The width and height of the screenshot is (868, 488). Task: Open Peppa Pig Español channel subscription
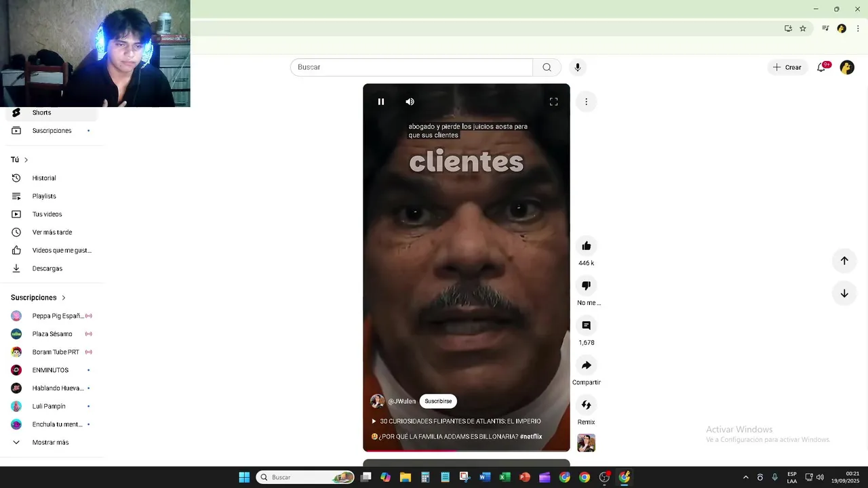tap(52, 316)
